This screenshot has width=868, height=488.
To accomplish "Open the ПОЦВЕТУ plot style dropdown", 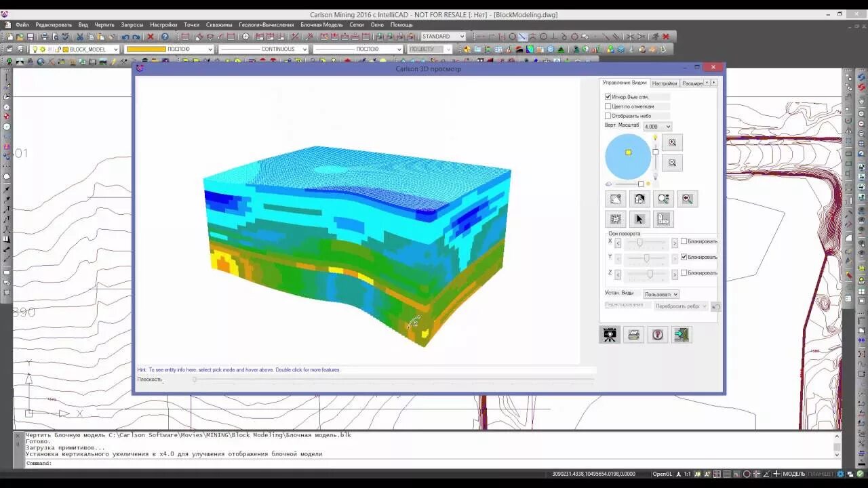I will 430,49.
